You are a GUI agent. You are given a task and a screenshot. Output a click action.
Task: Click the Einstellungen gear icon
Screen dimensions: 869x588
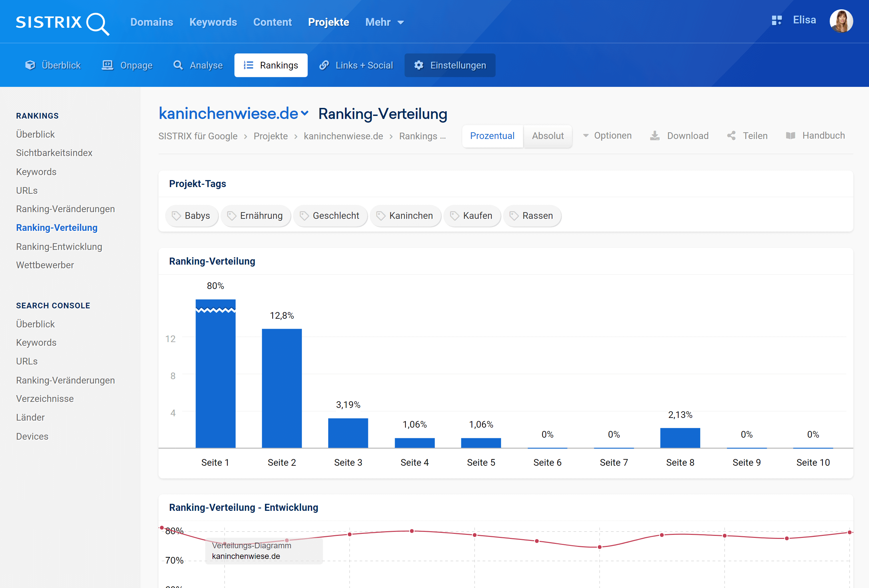pos(419,65)
